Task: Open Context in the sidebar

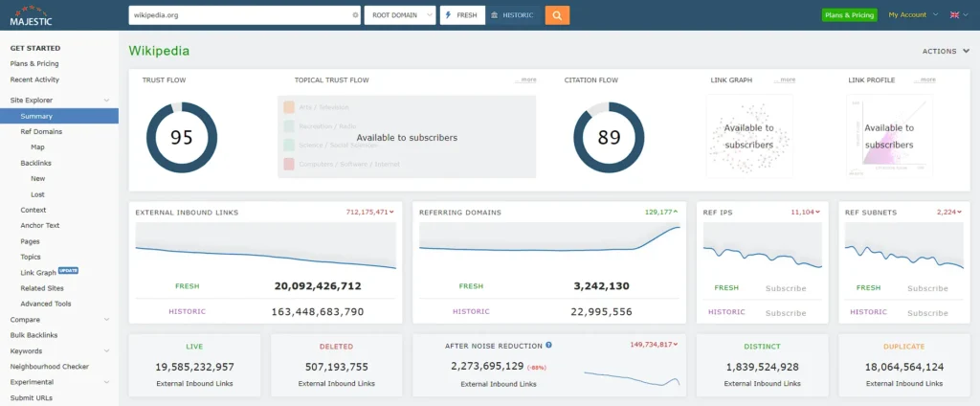Action: (33, 211)
